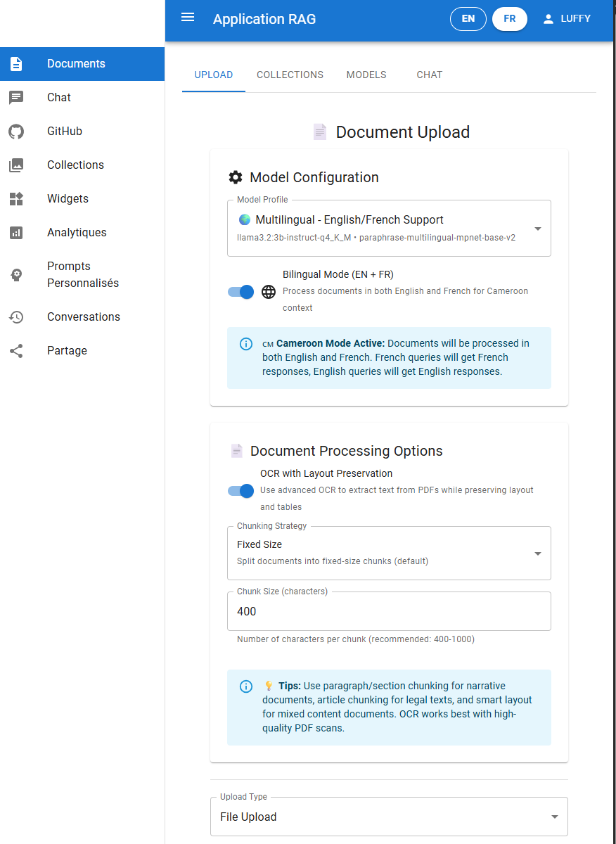
Task: Toggle the Bilingual Mode switch
Action: 240,292
